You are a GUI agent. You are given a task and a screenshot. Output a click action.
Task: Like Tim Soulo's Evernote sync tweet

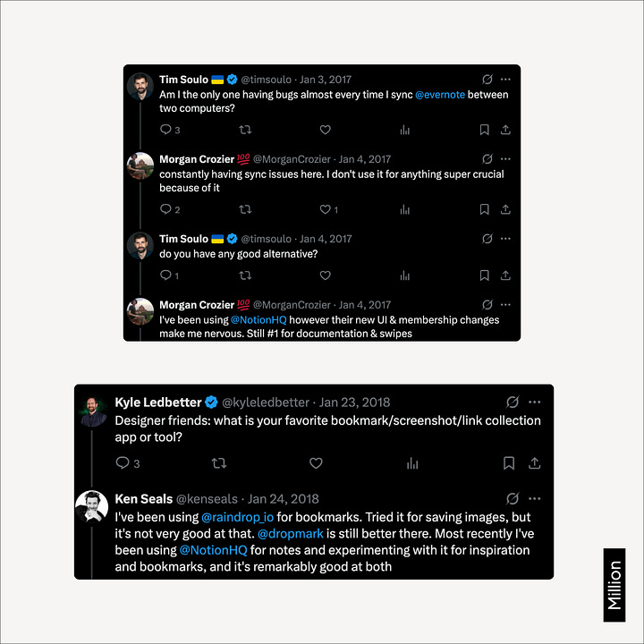[x=326, y=130]
